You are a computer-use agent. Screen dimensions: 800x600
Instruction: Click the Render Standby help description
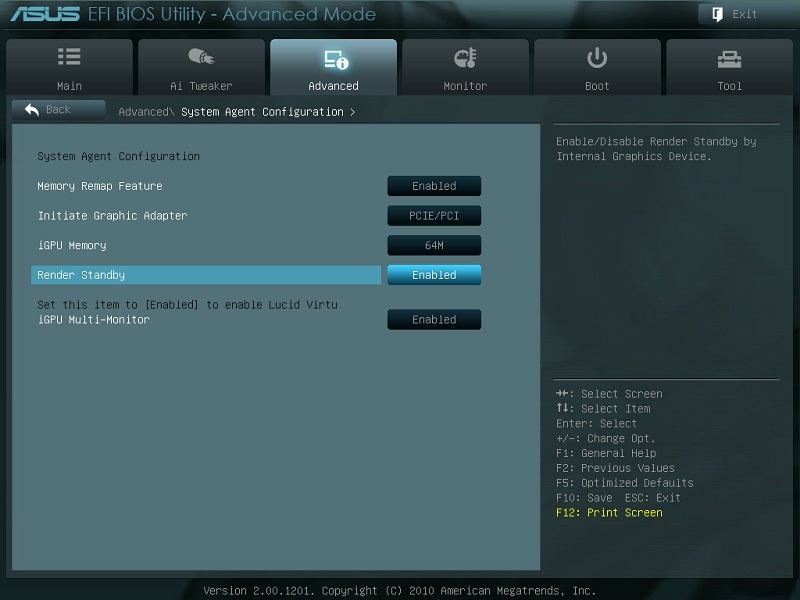(657, 149)
